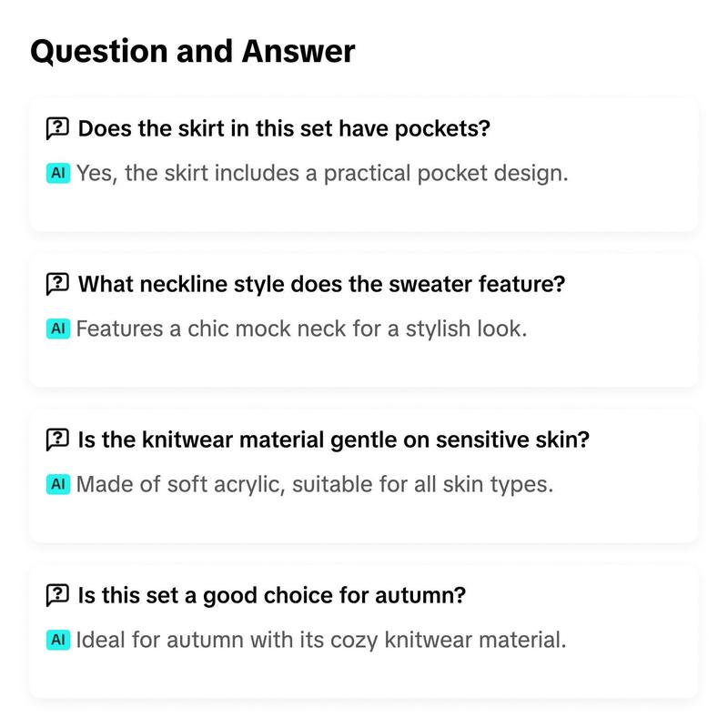Click the question icon beside the sensitive skin question
The height and width of the screenshot is (728, 728).
(x=57, y=440)
